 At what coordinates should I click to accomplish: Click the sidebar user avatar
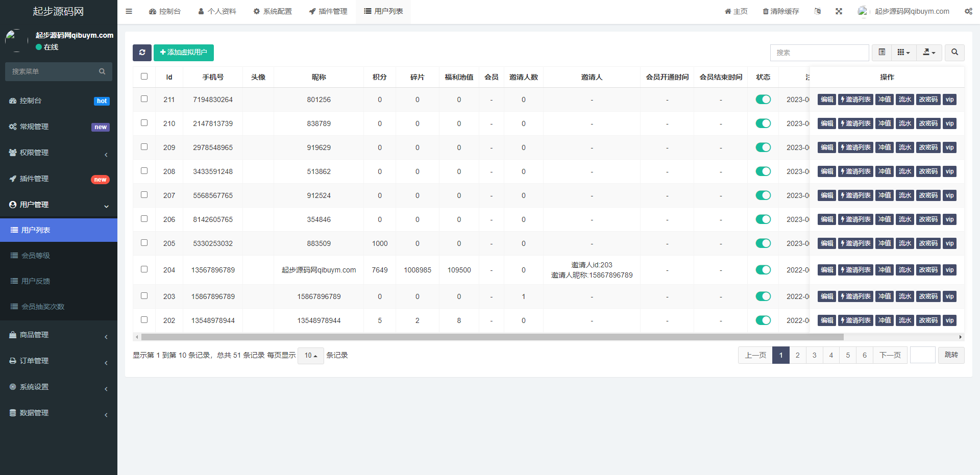(16, 41)
